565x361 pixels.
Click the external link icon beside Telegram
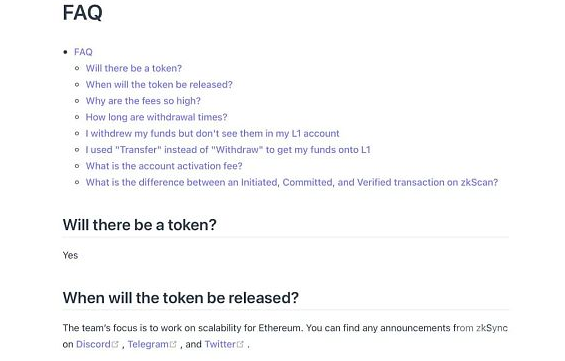[173, 344]
